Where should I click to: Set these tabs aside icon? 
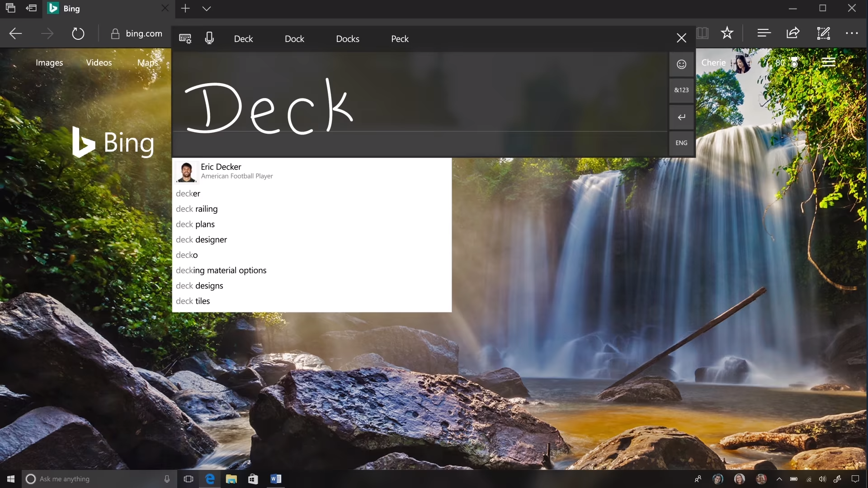click(31, 8)
